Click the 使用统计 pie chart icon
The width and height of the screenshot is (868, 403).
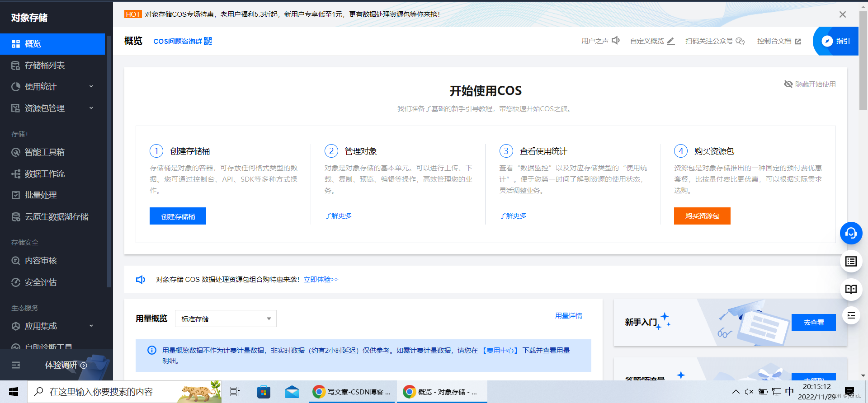click(16, 87)
